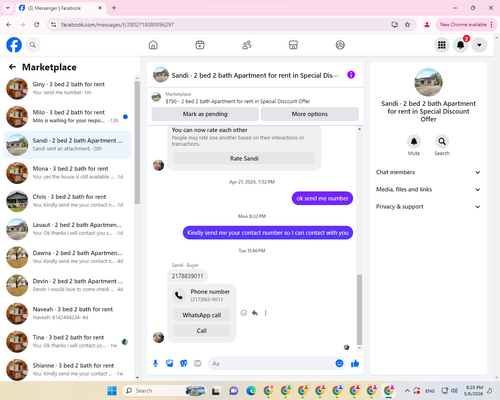The height and width of the screenshot is (400, 500).
Task: Bookmark this page with star icon
Action: click(407, 25)
